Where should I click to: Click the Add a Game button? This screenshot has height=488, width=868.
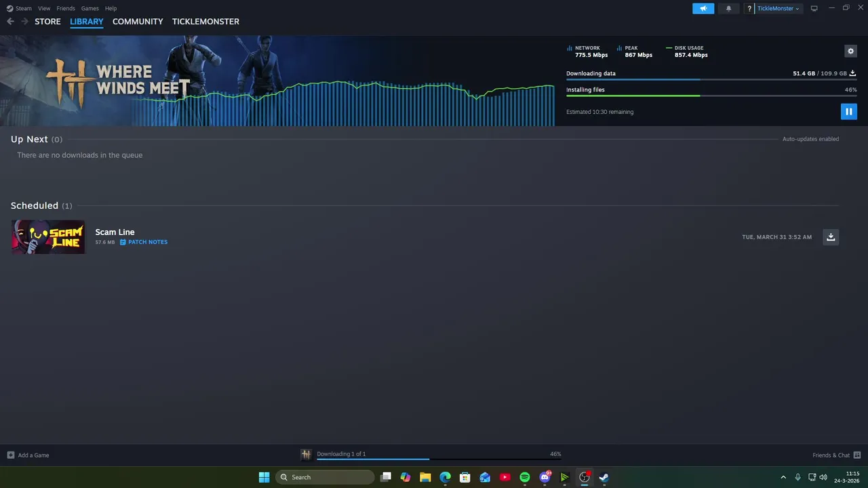click(x=28, y=455)
